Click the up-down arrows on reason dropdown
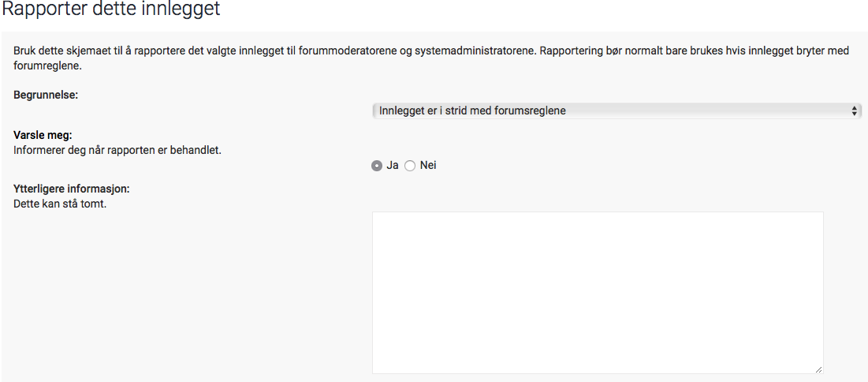This screenshot has height=382, width=868. point(855,110)
